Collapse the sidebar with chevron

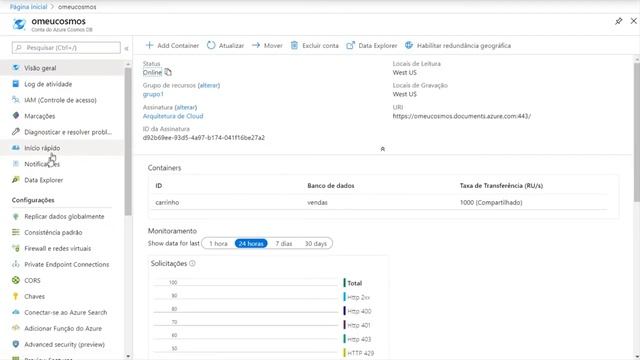[x=127, y=48]
